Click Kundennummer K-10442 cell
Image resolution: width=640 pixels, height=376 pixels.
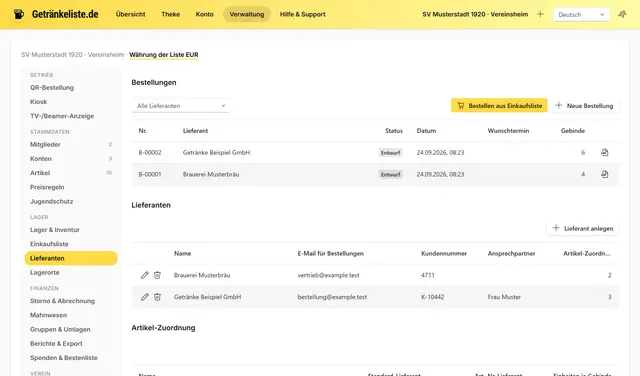[x=433, y=297]
